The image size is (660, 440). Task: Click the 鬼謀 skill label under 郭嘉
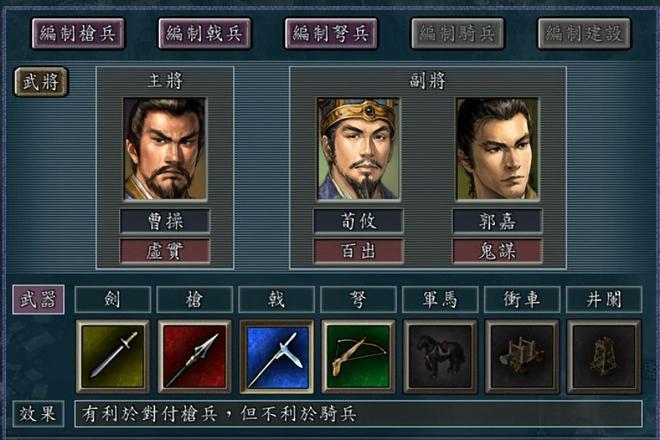[x=497, y=251]
